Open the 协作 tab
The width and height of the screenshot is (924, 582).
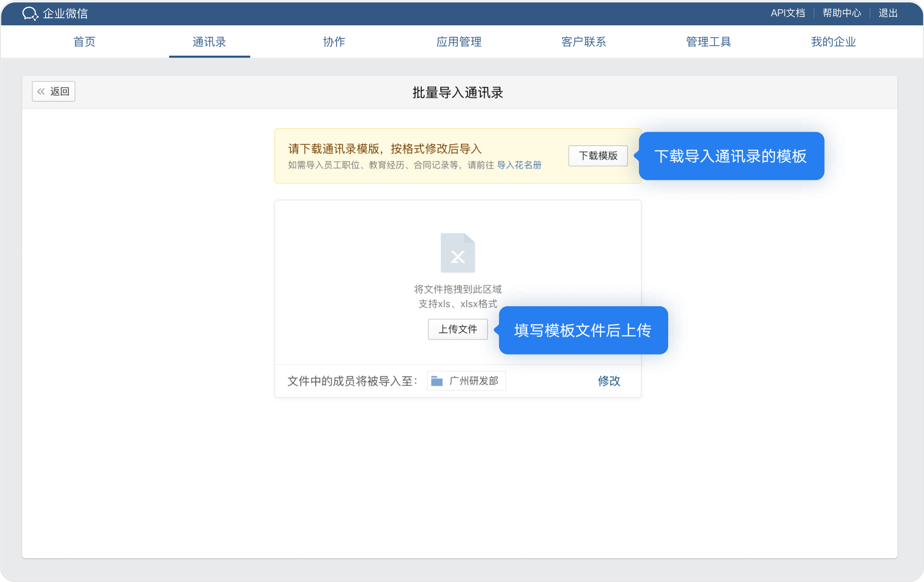(334, 42)
